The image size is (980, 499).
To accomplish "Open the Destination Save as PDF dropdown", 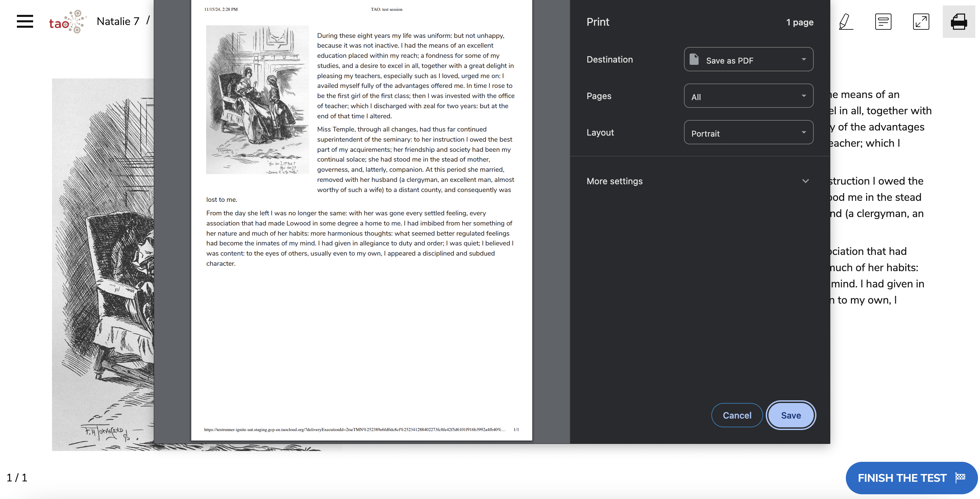I will click(x=748, y=60).
